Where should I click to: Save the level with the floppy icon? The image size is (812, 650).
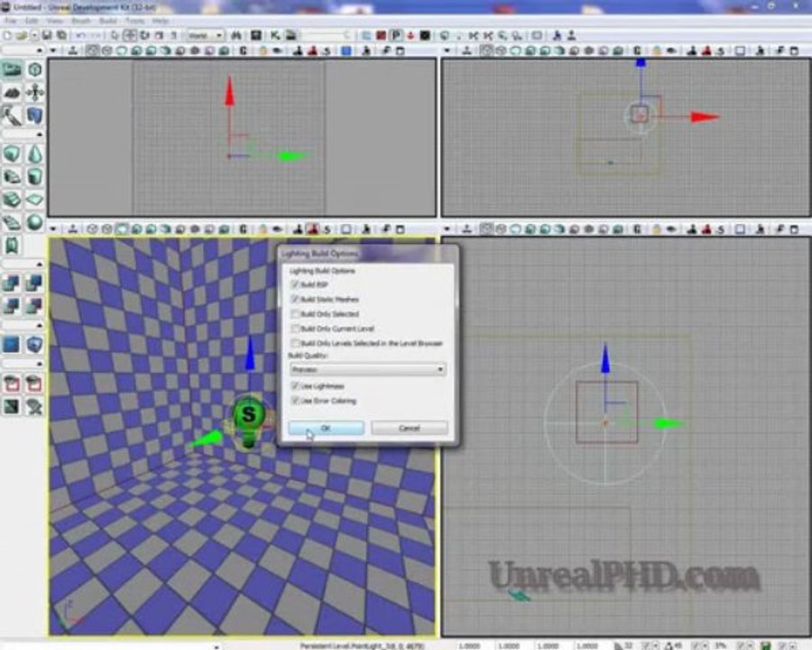pyautogui.click(x=47, y=35)
